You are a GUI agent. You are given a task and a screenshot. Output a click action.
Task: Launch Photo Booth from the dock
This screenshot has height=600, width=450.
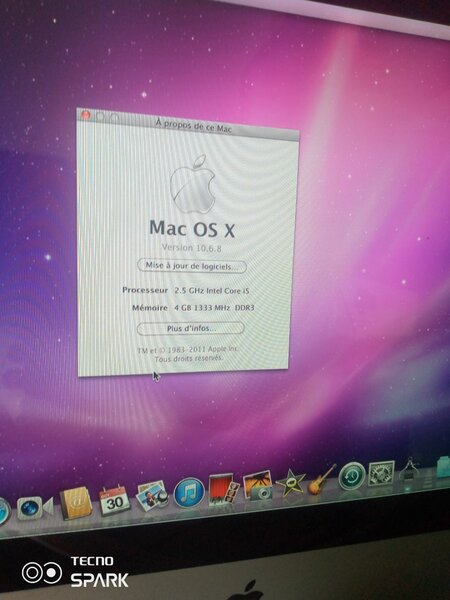click(x=224, y=490)
